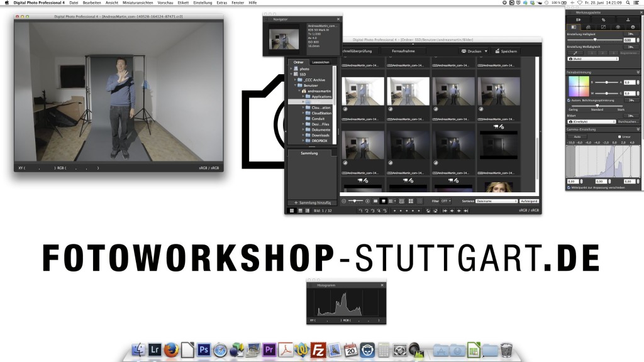
Task: Open Photoshop from the Dock
Action: [x=203, y=350]
